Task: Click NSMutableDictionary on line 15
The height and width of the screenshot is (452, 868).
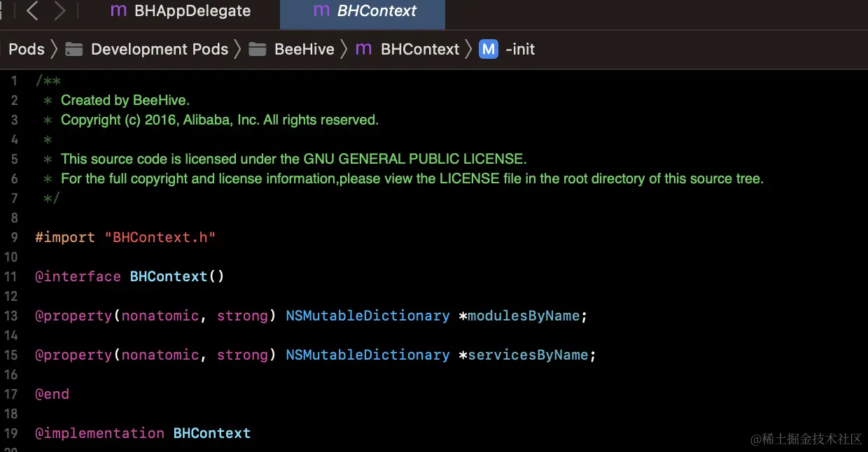Action: click(367, 355)
